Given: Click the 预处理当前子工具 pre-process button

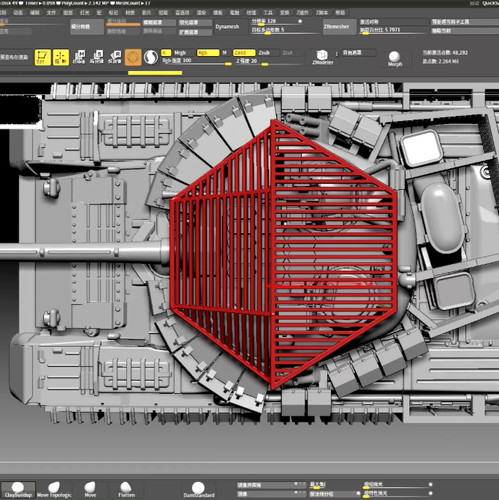Looking at the screenshot, I should tap(464, 22).
